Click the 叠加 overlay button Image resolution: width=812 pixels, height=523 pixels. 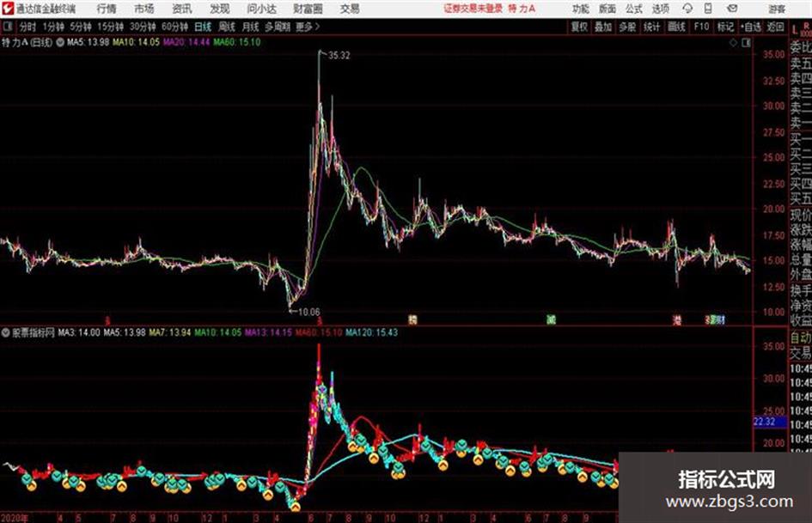coord(603,27)
